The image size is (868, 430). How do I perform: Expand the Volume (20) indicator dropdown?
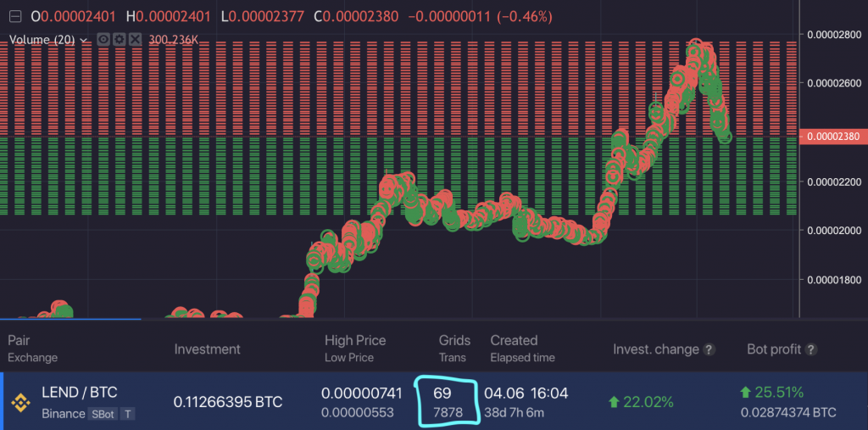(84, 39)
